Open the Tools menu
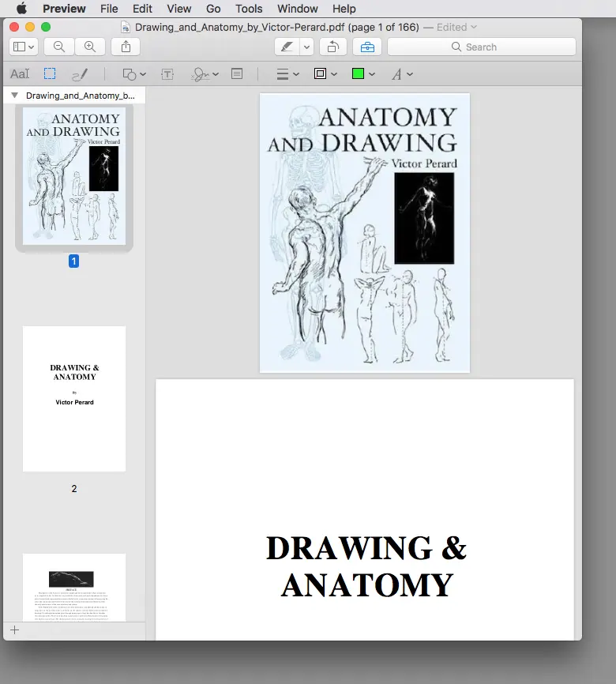Screen dimensions: 616x684 click(249, 9)
